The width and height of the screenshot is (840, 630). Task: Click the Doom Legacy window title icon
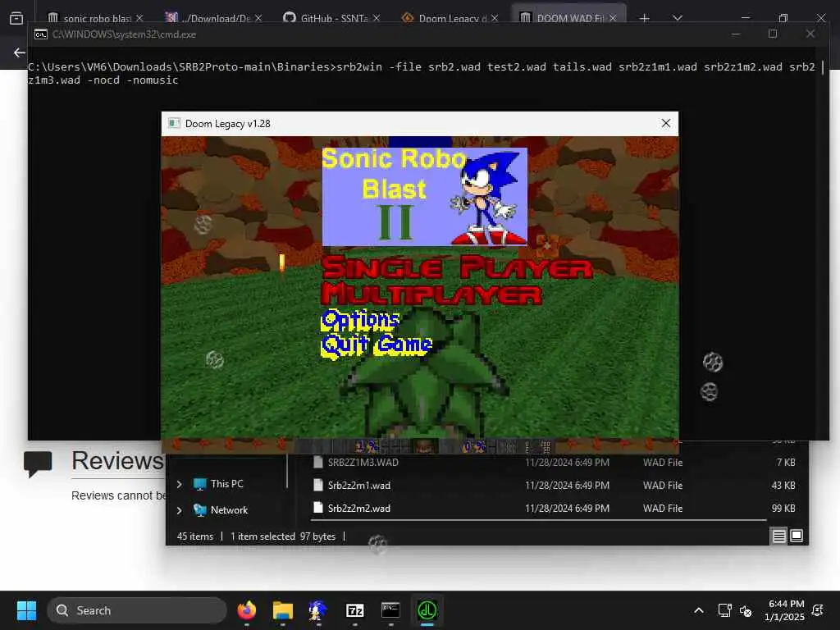(174, 123)
